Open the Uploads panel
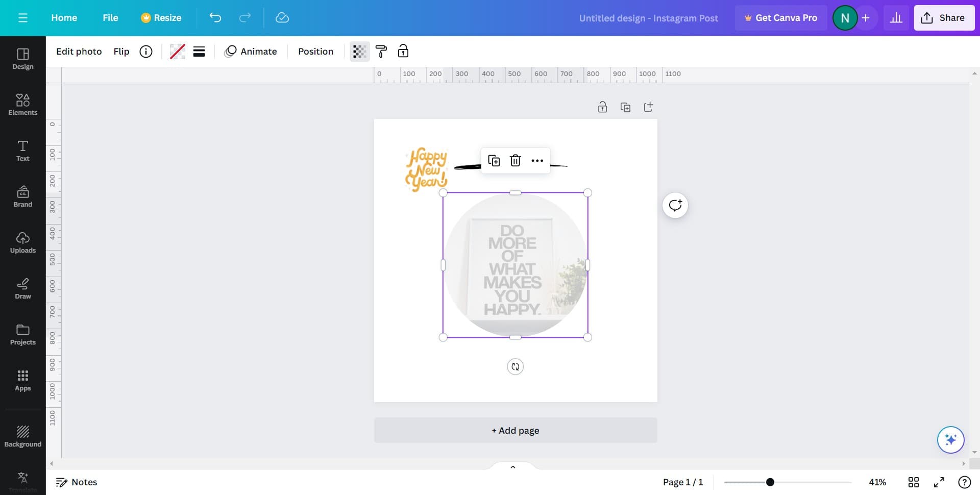This screenshot has width=980, height=495. pyautogui.click(x=22, y=242)
